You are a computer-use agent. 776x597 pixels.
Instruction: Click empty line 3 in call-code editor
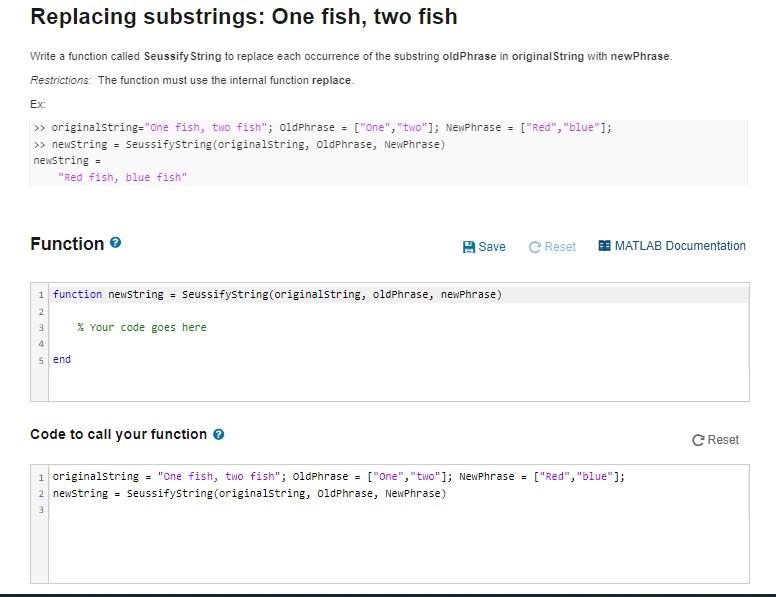pos(399,510)
